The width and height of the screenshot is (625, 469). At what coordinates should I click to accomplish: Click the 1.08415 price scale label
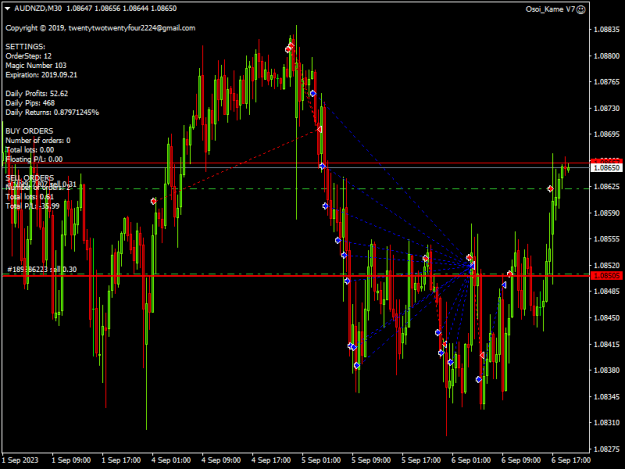607,344
